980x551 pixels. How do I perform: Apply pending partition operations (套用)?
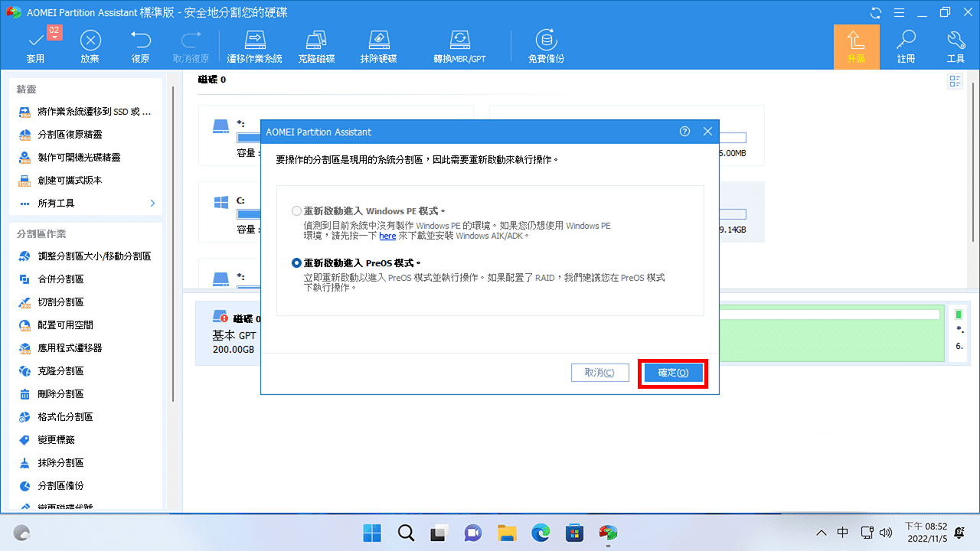tap(35, 46)
